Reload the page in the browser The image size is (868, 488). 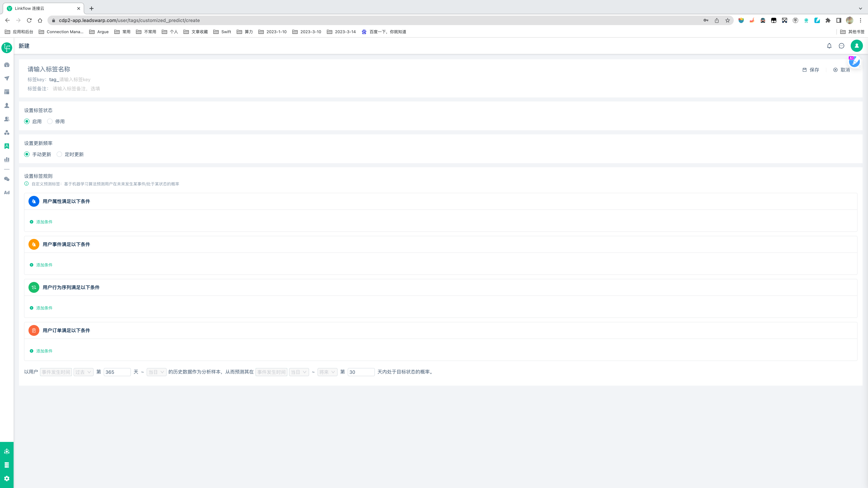click(x=29, y=20)
